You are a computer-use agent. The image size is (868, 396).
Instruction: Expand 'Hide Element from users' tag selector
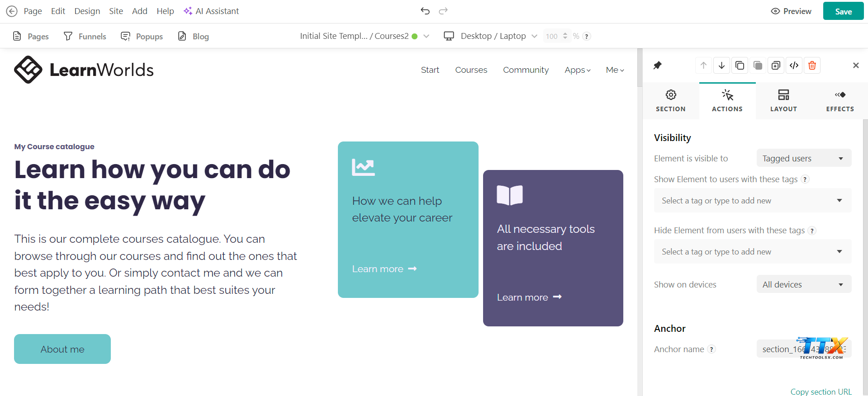pos(753,251)
